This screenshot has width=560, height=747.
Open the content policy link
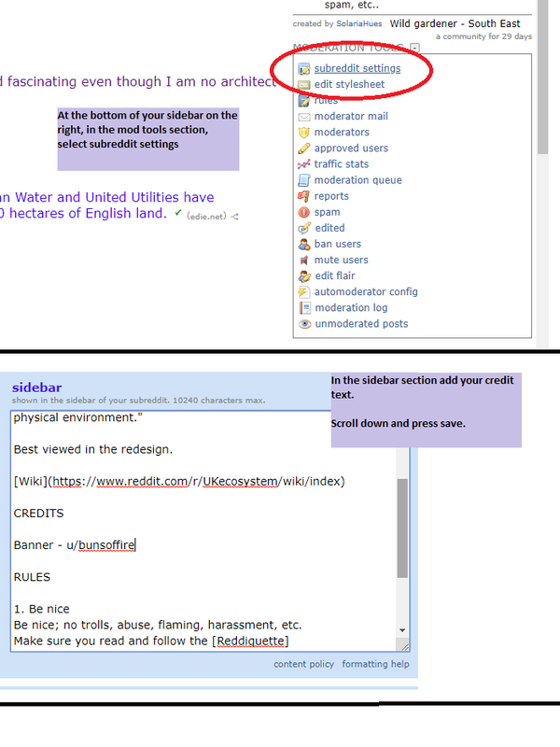click(x=304, y=664)
